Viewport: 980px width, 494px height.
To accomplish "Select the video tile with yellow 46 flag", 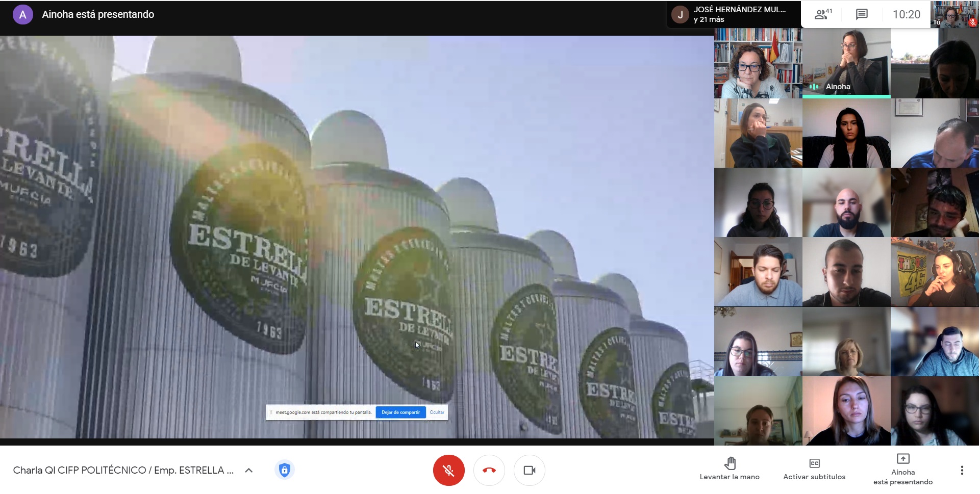I will pyautogui.click(x=935, y=272).
